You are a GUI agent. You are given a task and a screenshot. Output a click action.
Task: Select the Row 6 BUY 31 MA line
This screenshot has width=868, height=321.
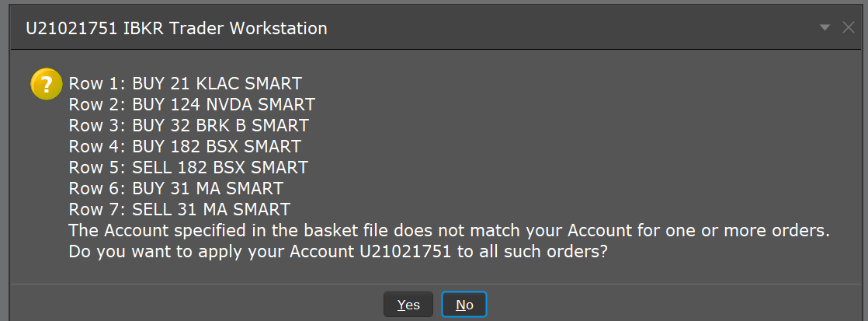tap(175, 188)
